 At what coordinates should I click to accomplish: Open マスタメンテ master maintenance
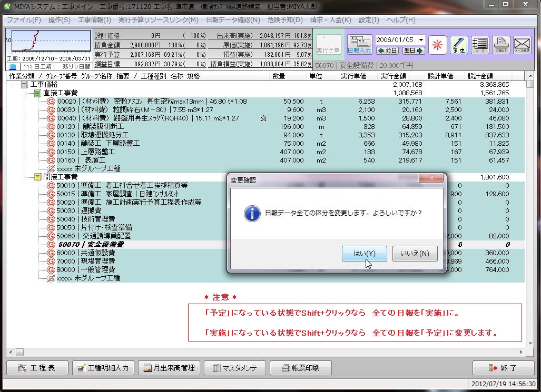pos(235,368)
